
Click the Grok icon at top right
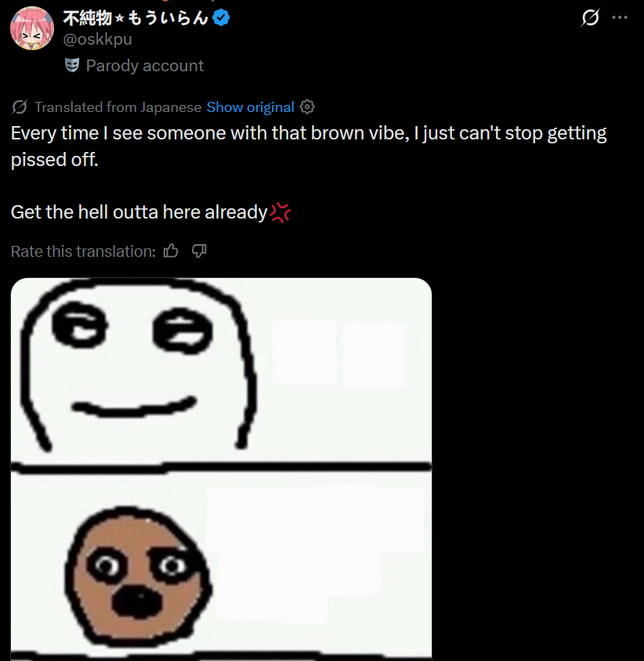click(x=590, y=18)
